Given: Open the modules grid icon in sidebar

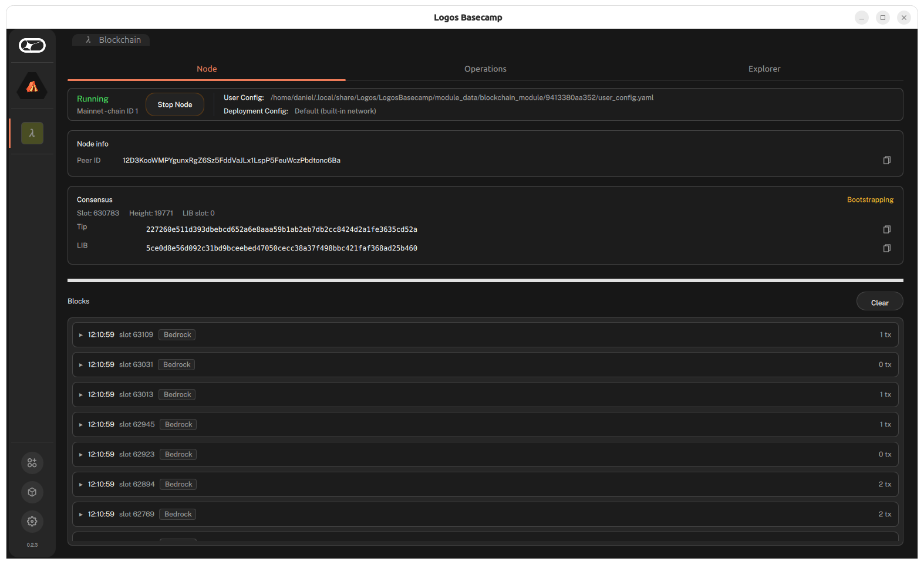Looking at the screenshot, I should (x=32, y=463).
